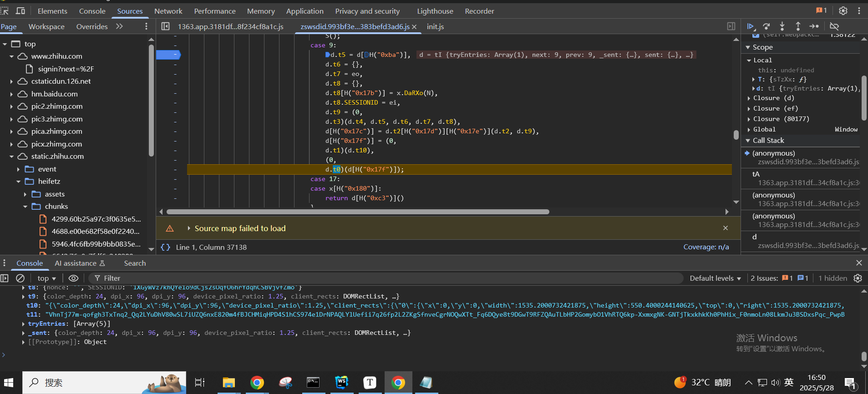Click the Coverage: n/a link

pos(706,247)
